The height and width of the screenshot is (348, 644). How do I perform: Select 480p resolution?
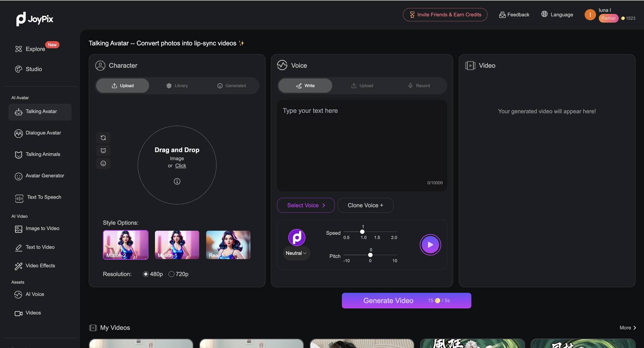[146, 274]
